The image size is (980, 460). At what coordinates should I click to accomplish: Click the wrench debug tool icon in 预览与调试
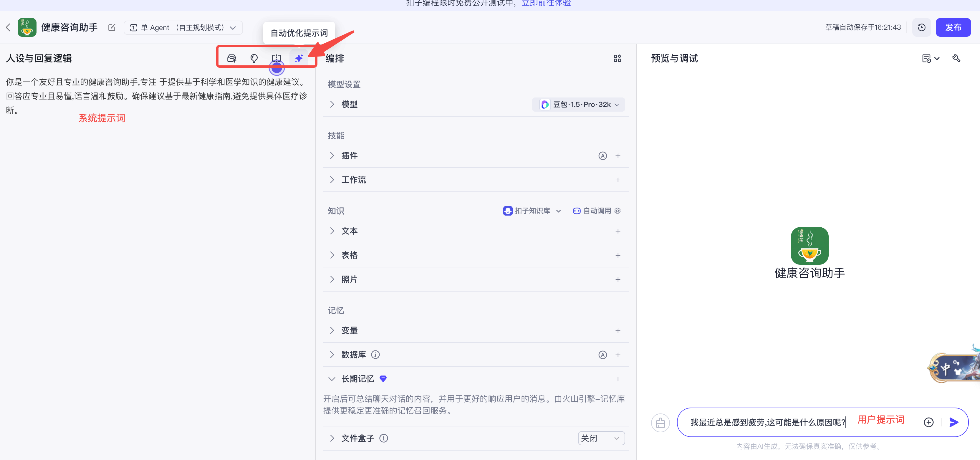pyautogui.click(x=956, y=58)
